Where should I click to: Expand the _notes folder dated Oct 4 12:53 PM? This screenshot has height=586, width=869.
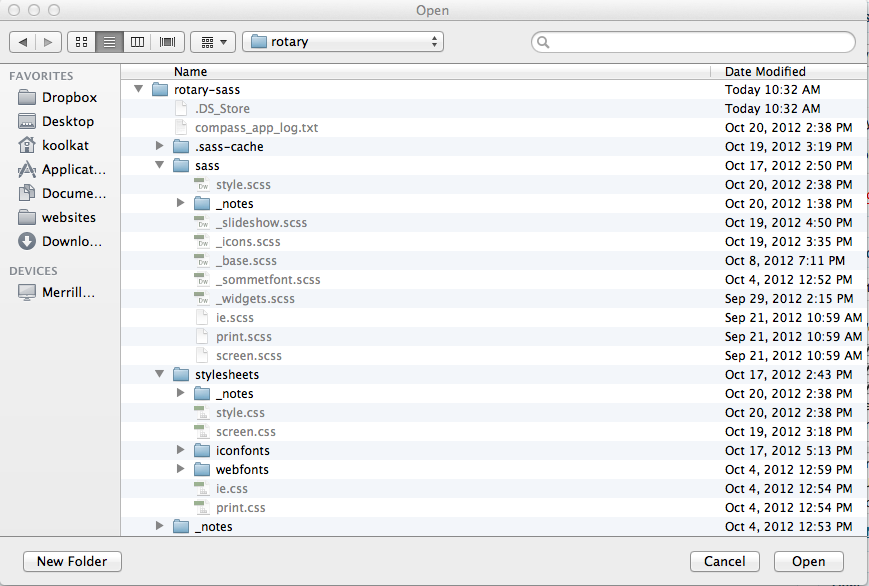click(x=160, y=526)
